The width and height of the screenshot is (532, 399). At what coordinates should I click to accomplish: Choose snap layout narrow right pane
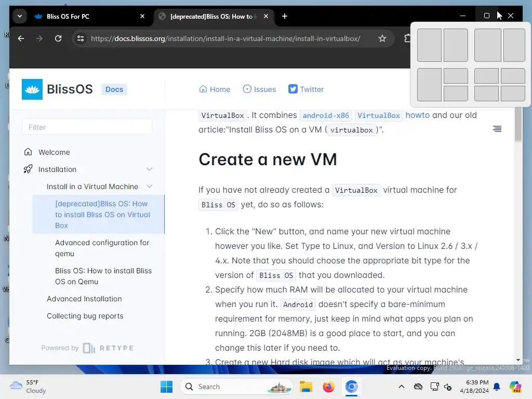click(x=514, y=45)
